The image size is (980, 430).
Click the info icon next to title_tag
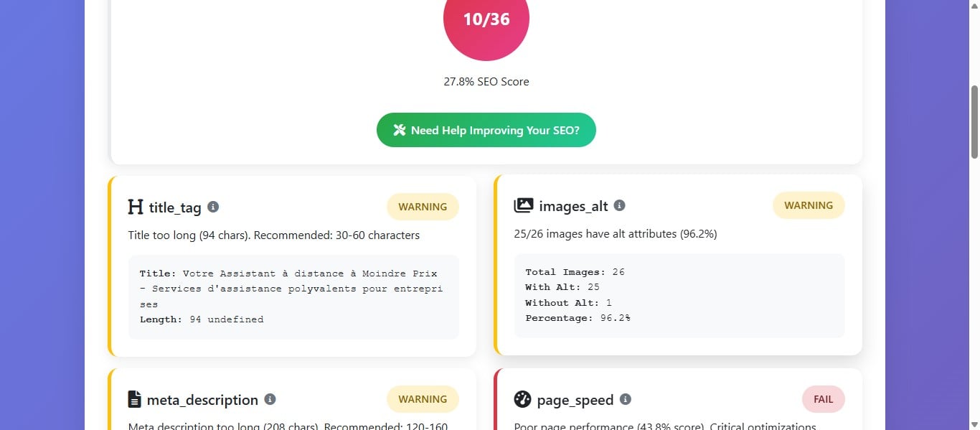pos(212,207)
